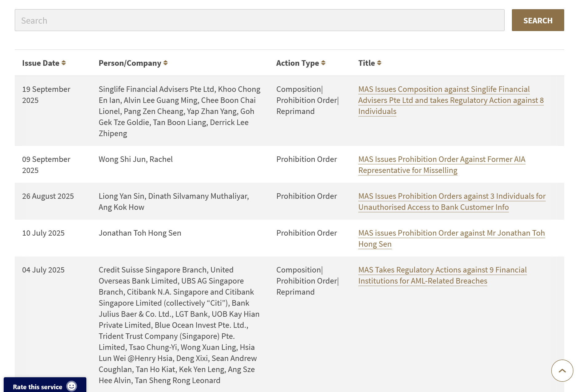Click the Action Type sort icon

pos(323,63)
